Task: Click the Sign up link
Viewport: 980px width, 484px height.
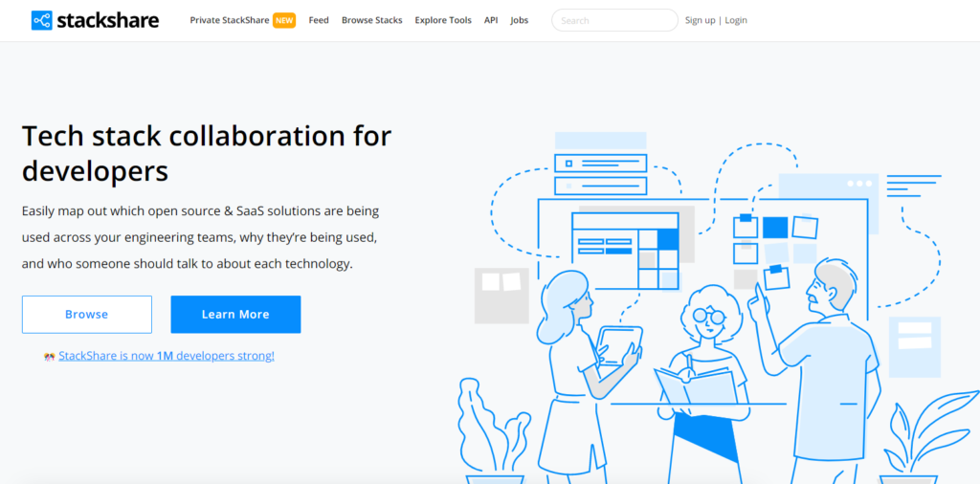Action: pos(700,20)
